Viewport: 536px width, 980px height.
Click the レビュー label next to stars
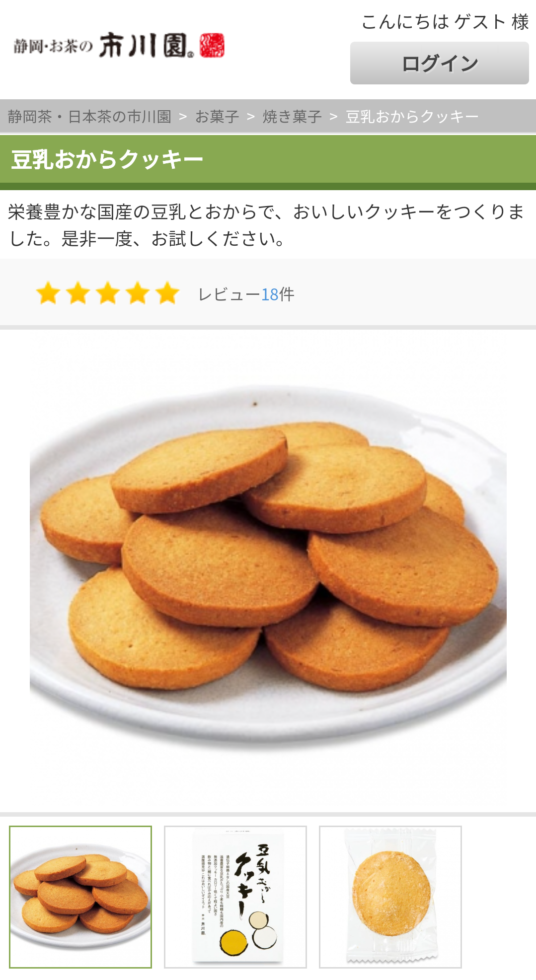click(229, 294)
